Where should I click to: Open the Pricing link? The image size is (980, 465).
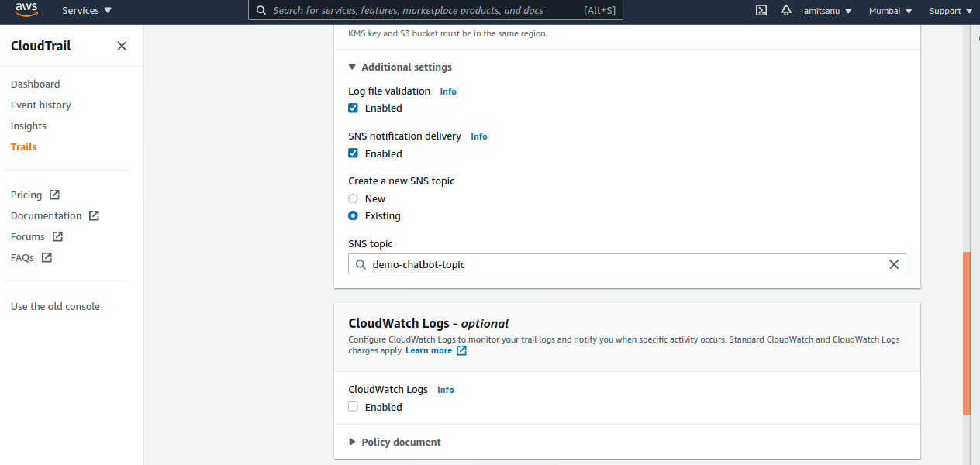[26, 195]
